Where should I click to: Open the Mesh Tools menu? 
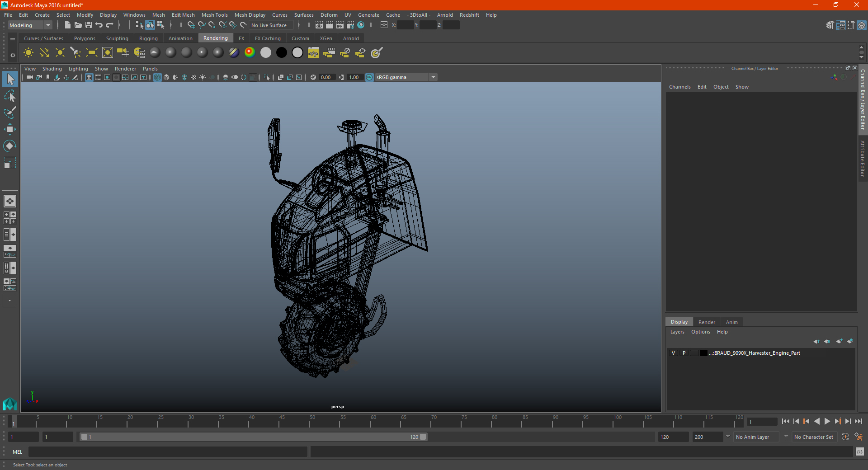(214, 15)
